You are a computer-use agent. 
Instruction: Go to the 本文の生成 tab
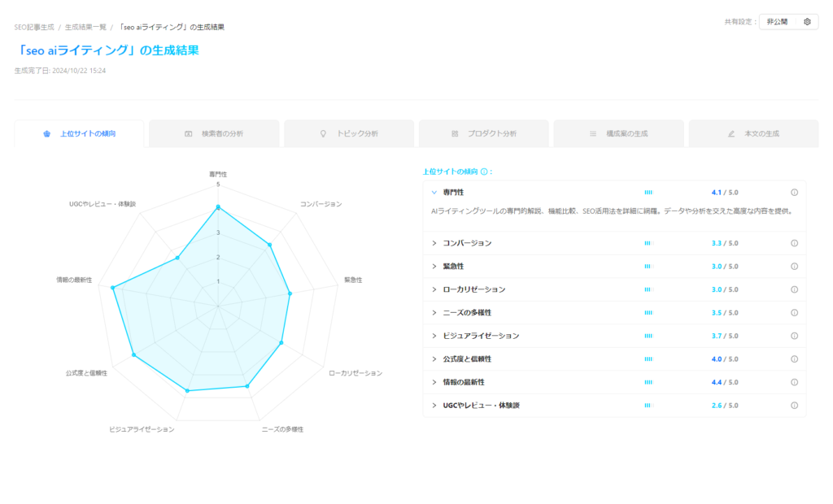[754, 134]
